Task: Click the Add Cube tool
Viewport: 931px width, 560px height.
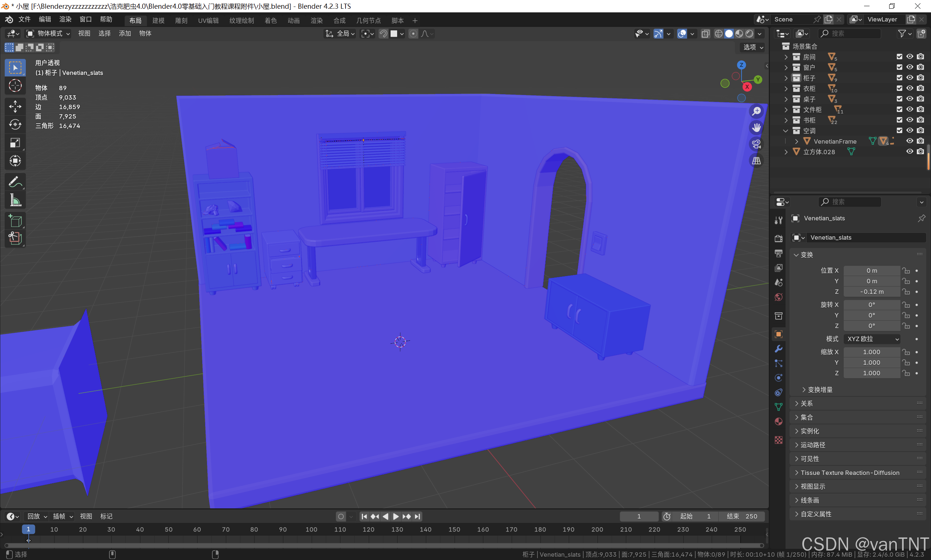Action: coord(15,221)
